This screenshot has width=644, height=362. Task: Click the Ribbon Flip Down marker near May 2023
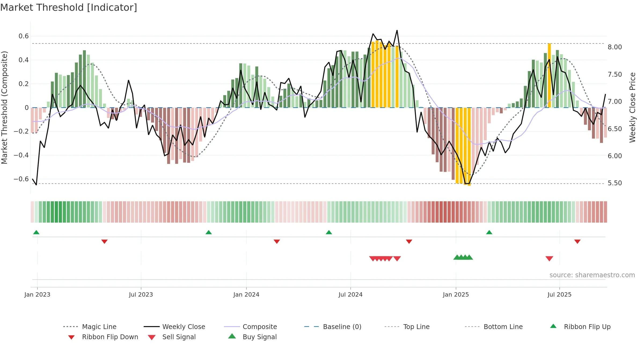pyautogui.click(x=104, y=242)
